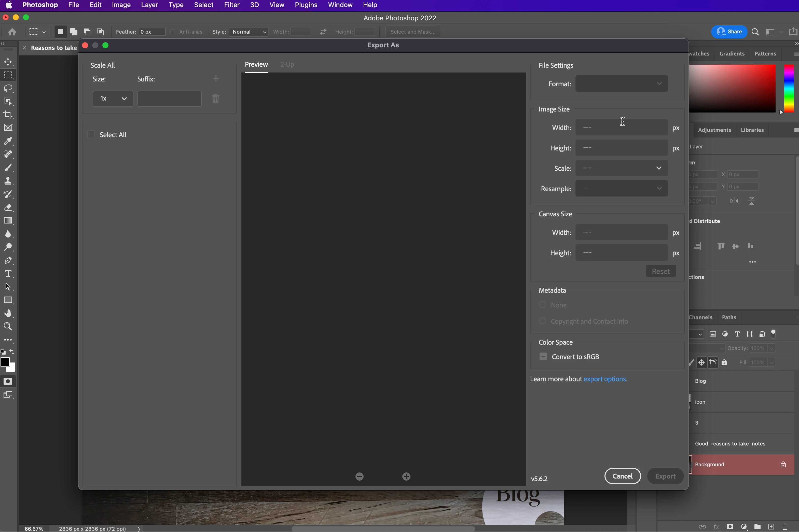Open the export options link
The image size is (799, 532).
click(605, 379)
